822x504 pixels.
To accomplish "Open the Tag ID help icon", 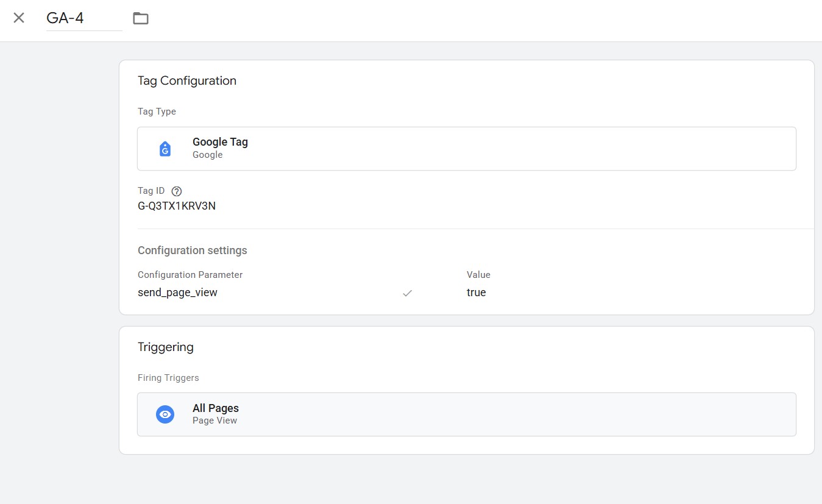I will [x=177, y=191].
